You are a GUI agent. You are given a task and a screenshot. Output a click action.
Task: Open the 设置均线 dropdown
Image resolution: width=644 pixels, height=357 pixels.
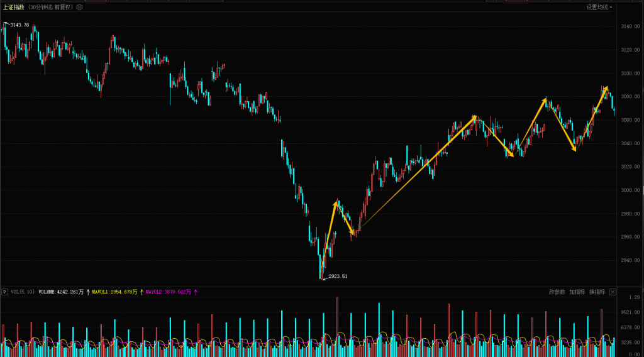599,7
